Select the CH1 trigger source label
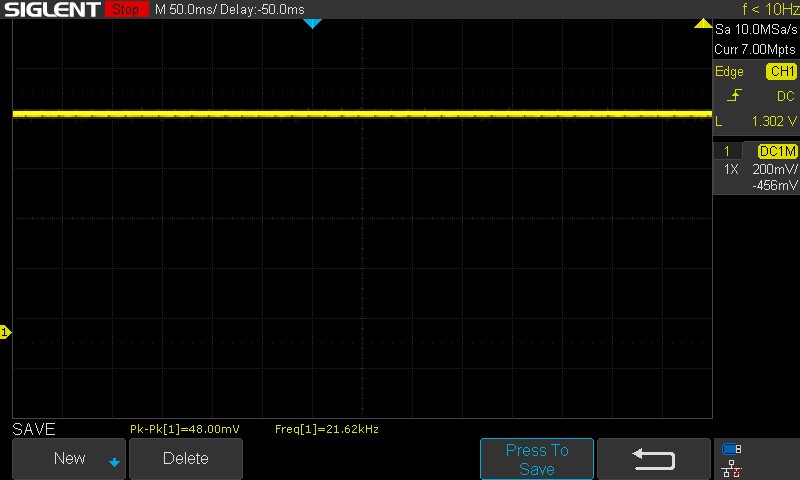The height and width of the screenshot is (480, 800). 781,71
